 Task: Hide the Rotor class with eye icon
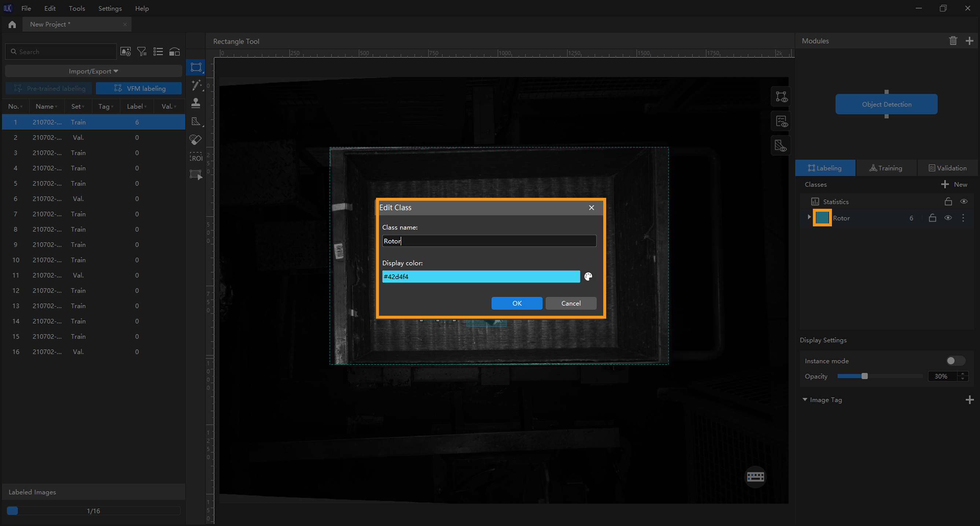948,218
